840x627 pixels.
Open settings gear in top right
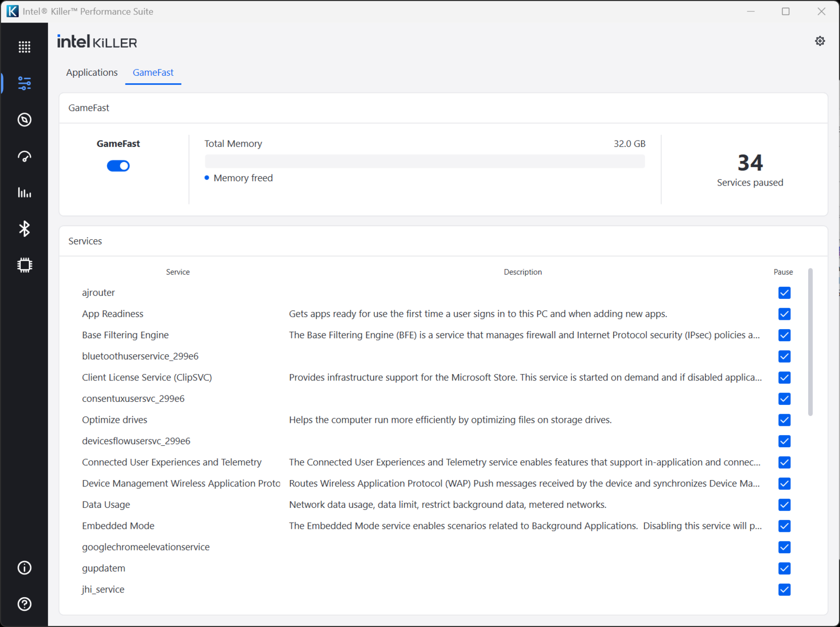[x=820, y=41]
